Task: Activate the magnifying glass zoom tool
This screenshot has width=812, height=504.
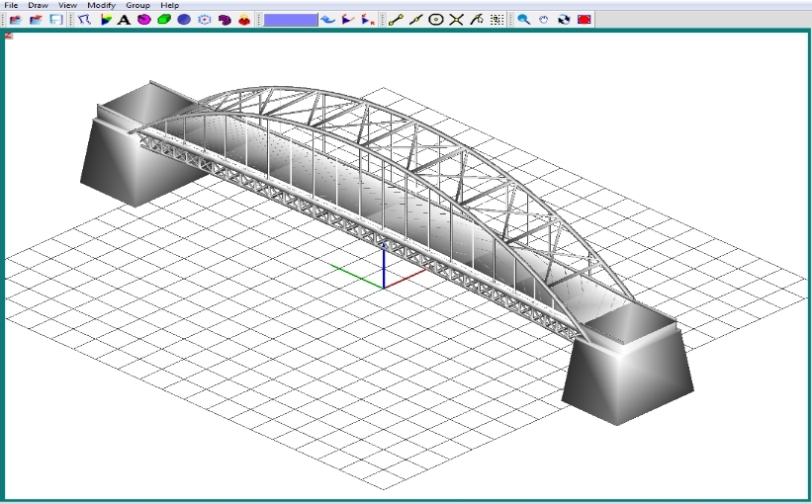Action: 523,20
